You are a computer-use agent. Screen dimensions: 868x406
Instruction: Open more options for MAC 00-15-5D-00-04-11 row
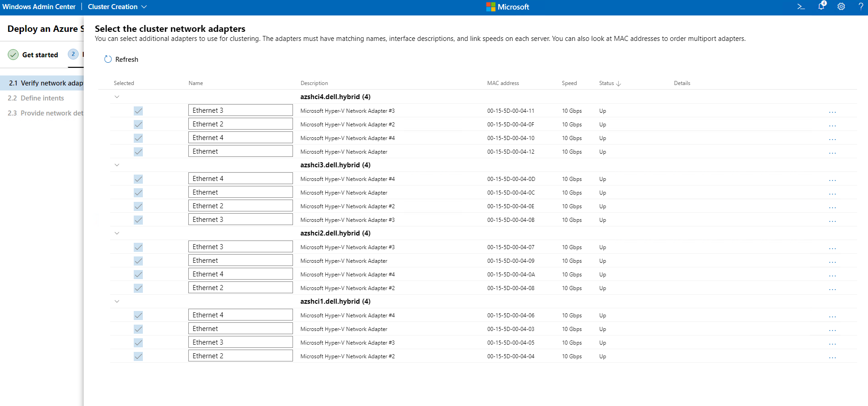coord(832,111)
